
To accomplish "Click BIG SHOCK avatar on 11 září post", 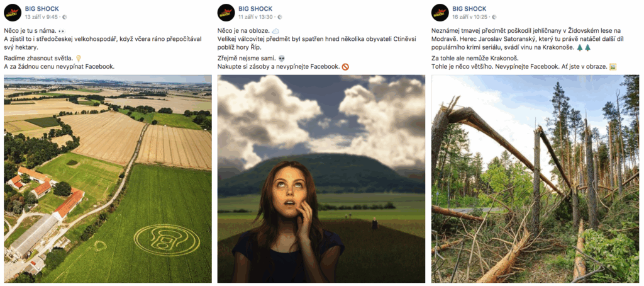I will pyautogui.click(x=226, y=12).
